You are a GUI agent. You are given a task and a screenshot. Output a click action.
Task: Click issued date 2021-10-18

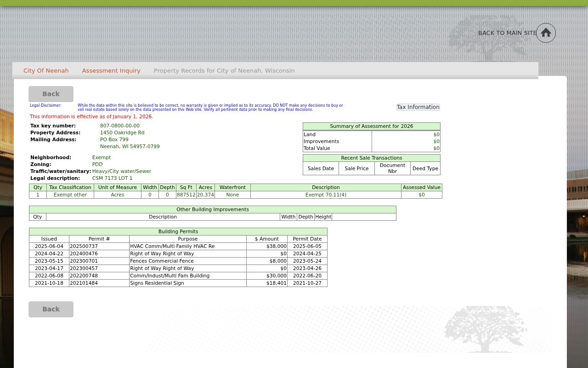(x=49, y=283)
